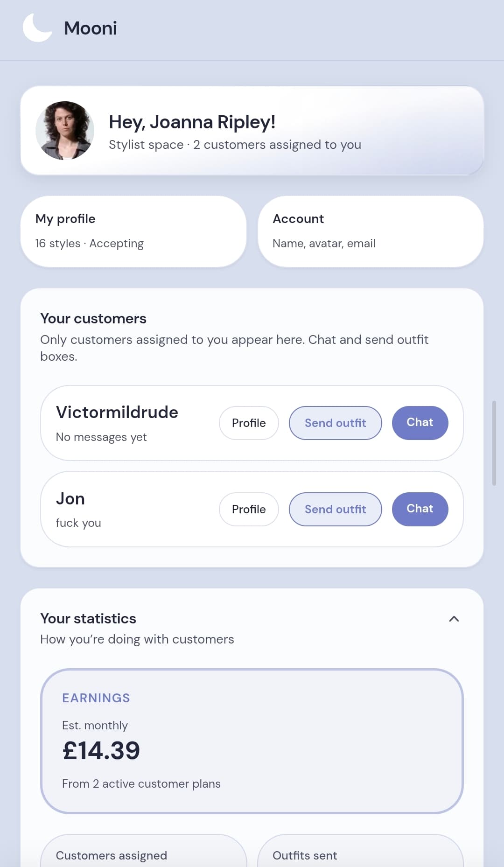Select the Earnings statistics card
Viewport: 504px width, 867px height.
pos(252,741)
